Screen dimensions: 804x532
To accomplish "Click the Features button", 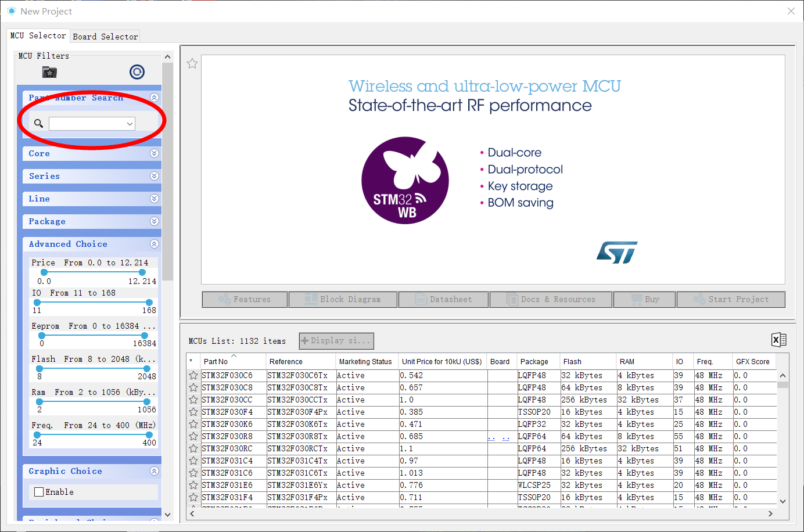I will [x=245, y=300].
